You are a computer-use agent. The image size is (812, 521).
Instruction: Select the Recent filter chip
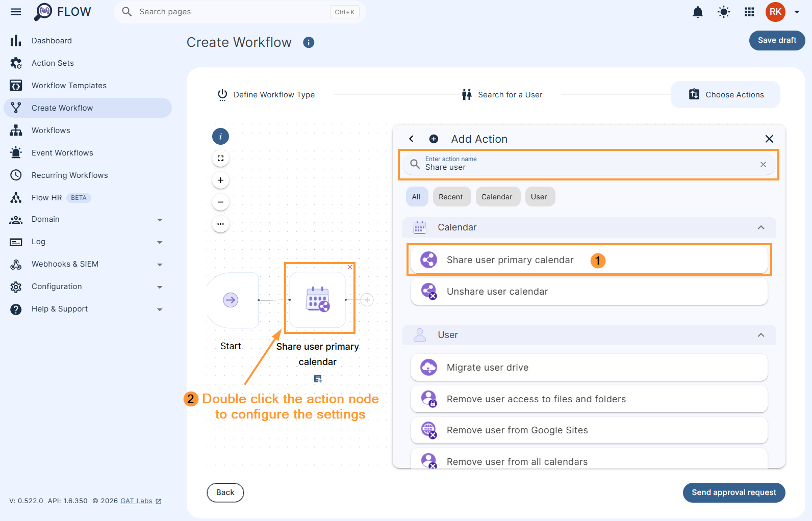pos(451,197)
